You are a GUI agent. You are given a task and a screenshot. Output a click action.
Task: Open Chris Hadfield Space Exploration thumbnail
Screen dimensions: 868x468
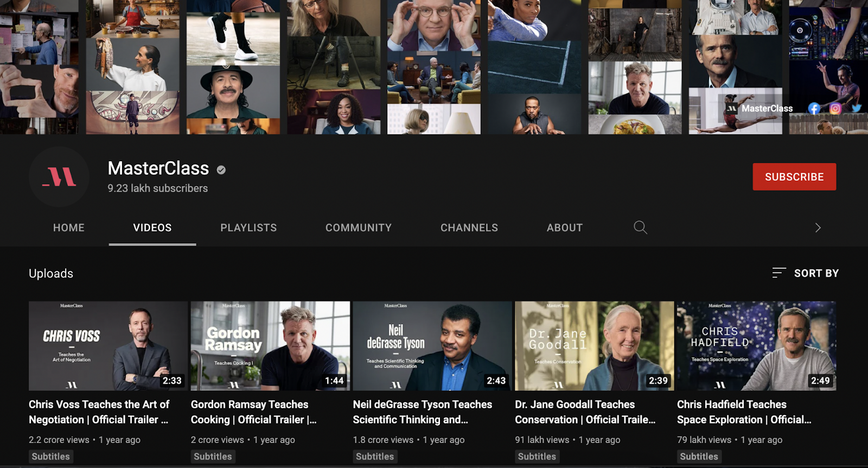click(756, 346)
